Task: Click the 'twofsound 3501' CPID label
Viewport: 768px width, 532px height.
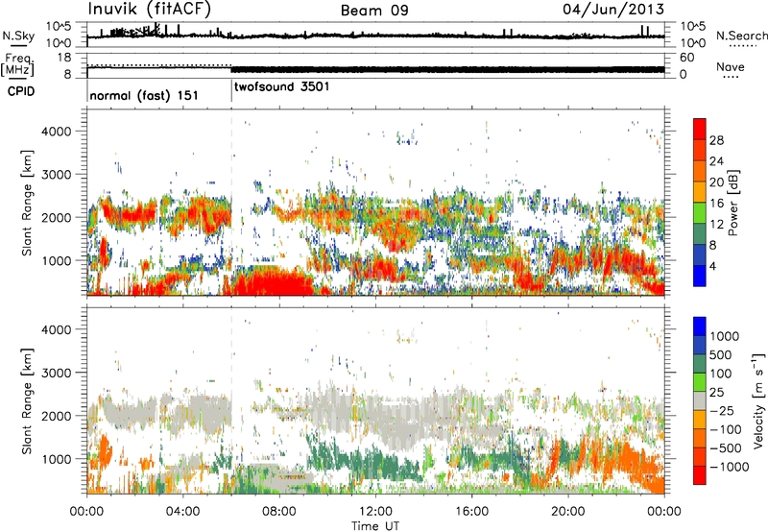Action: pos(281,87)
